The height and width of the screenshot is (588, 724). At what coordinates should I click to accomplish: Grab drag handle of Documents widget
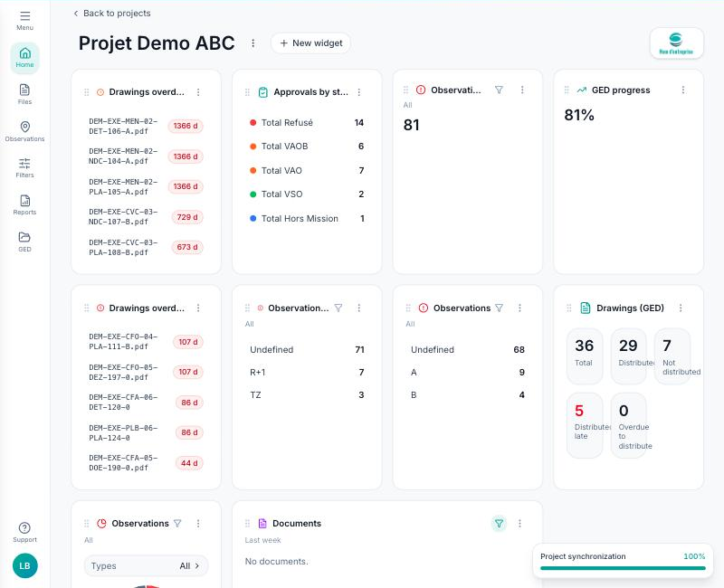click(x=247, y=524)
